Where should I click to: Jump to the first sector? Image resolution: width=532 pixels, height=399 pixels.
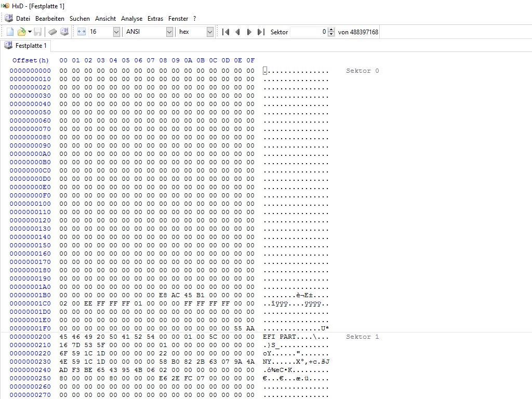(225, 32)
